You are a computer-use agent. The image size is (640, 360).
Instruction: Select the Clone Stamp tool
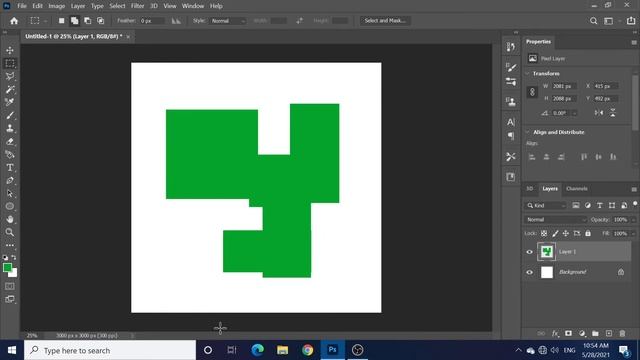pos(10,129)
